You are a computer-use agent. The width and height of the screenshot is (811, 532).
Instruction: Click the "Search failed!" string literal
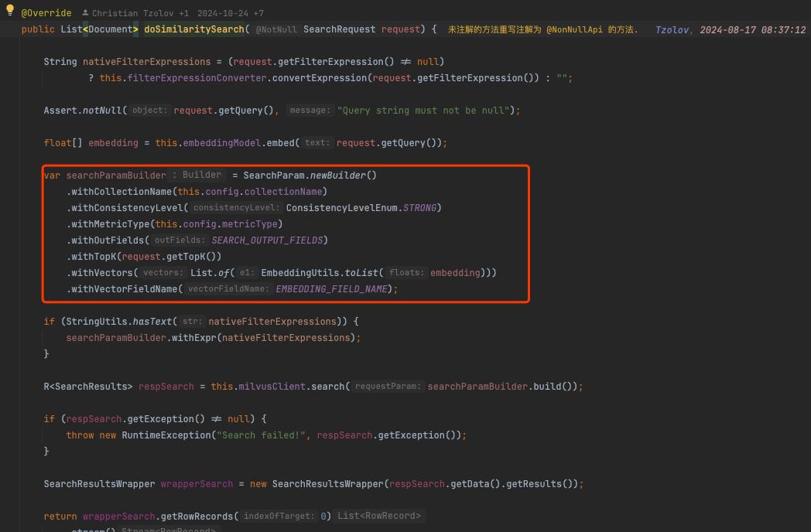point(262,435)
